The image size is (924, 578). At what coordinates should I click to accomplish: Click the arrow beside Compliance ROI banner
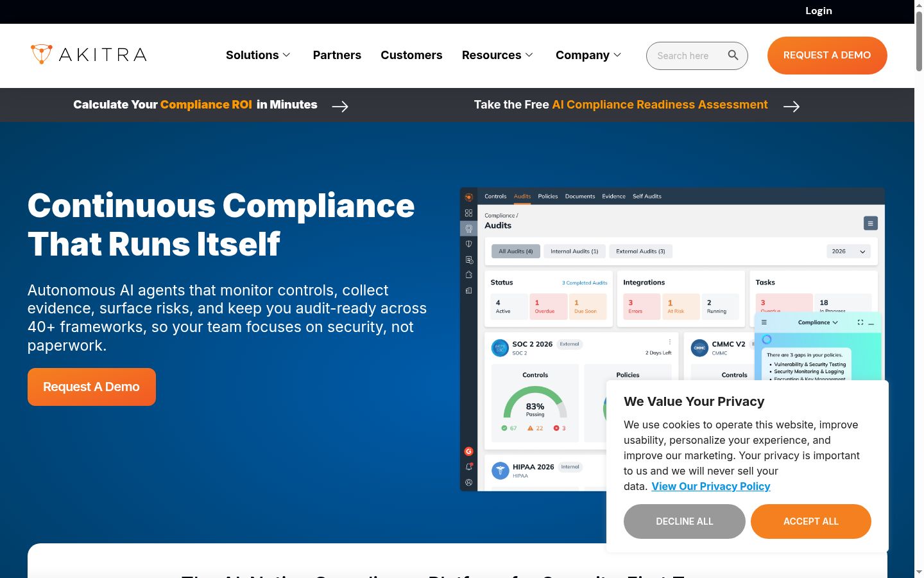click(x=340, y=106)
